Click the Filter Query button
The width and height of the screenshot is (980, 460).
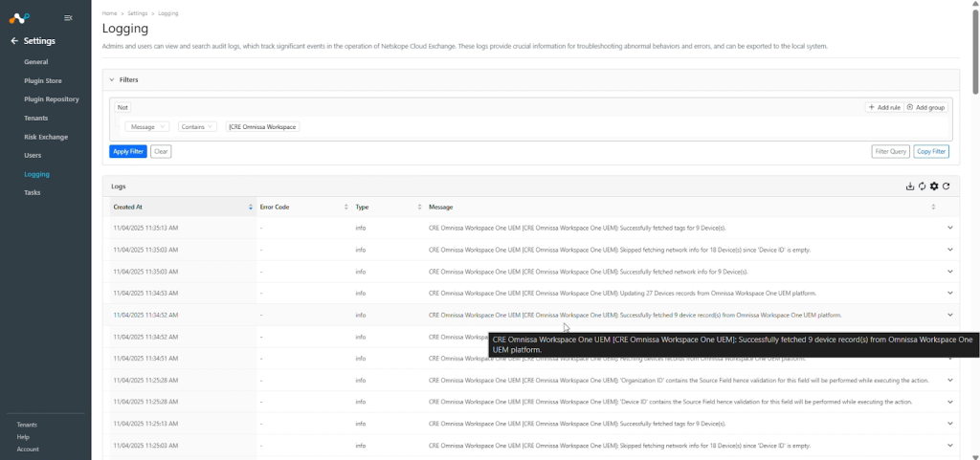[x=891, y=151]
